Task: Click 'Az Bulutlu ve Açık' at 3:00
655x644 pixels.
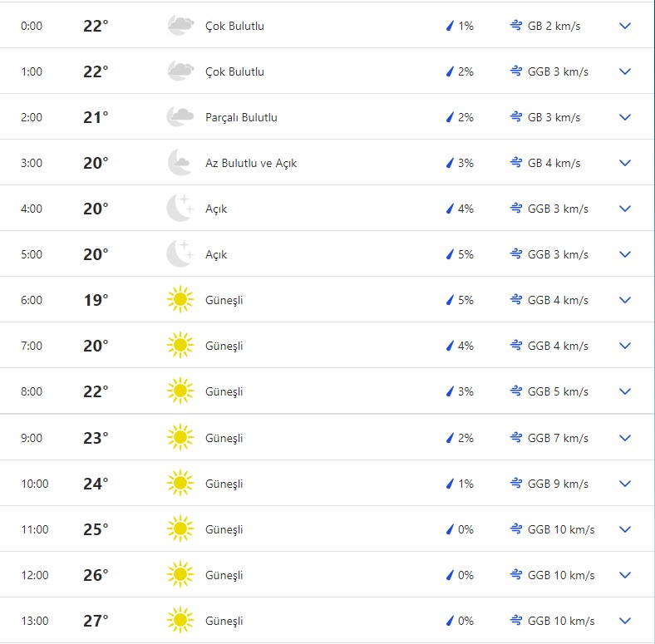Action: point(251,163)
